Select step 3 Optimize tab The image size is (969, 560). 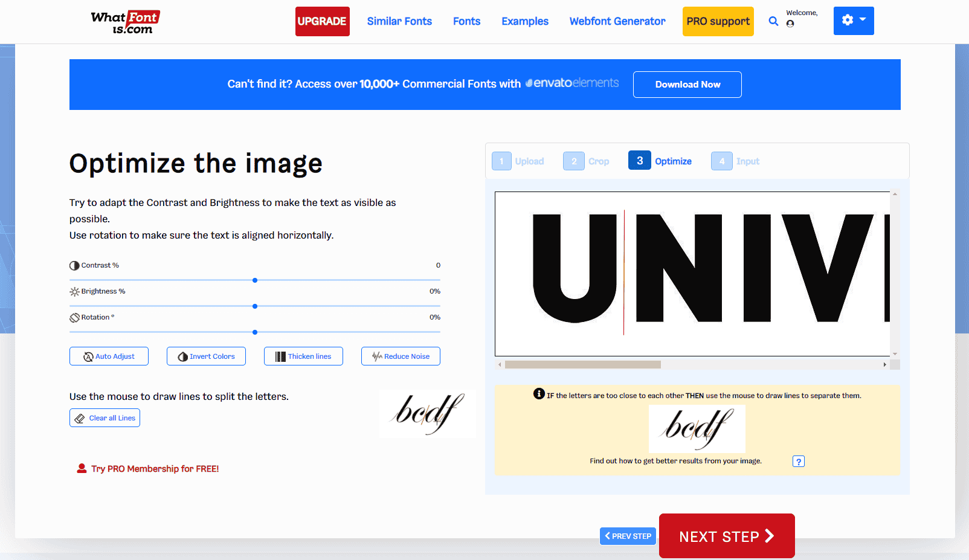pyautogui.click(x=660, y=161)
